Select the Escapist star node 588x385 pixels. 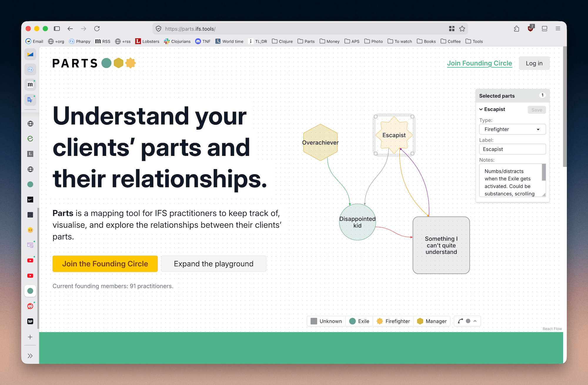[394, 135]
